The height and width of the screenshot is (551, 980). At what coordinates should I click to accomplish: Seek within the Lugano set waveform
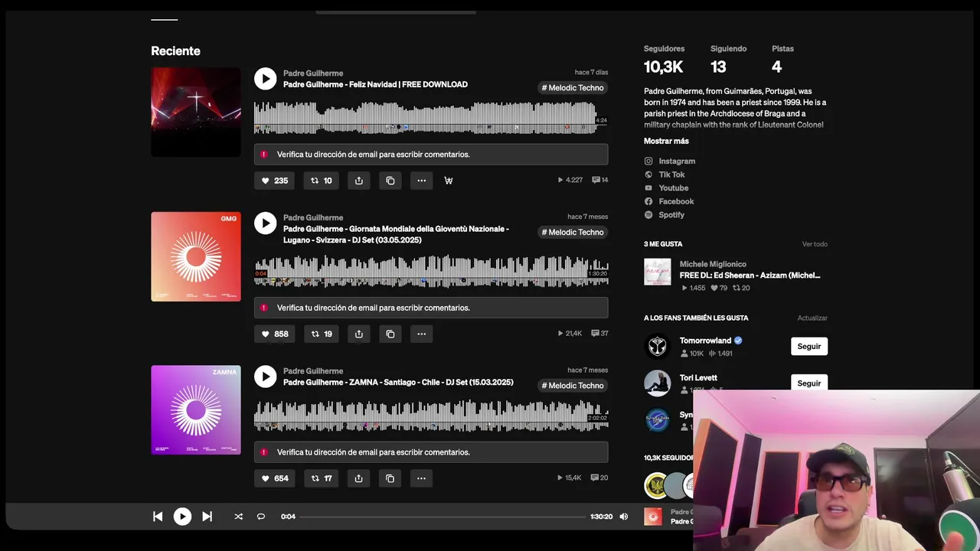click(x=431, y=271)
